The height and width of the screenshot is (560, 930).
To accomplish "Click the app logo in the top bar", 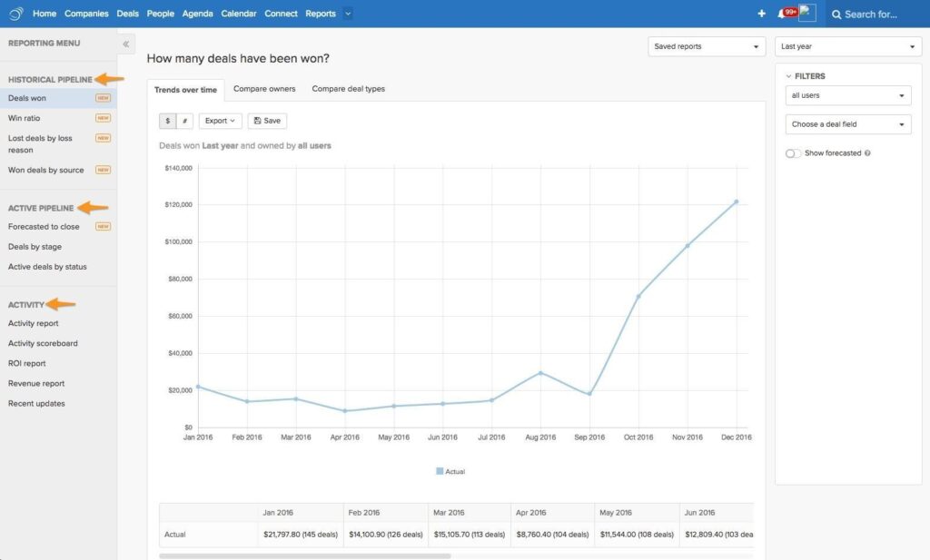I will click(x=13, y=13).
